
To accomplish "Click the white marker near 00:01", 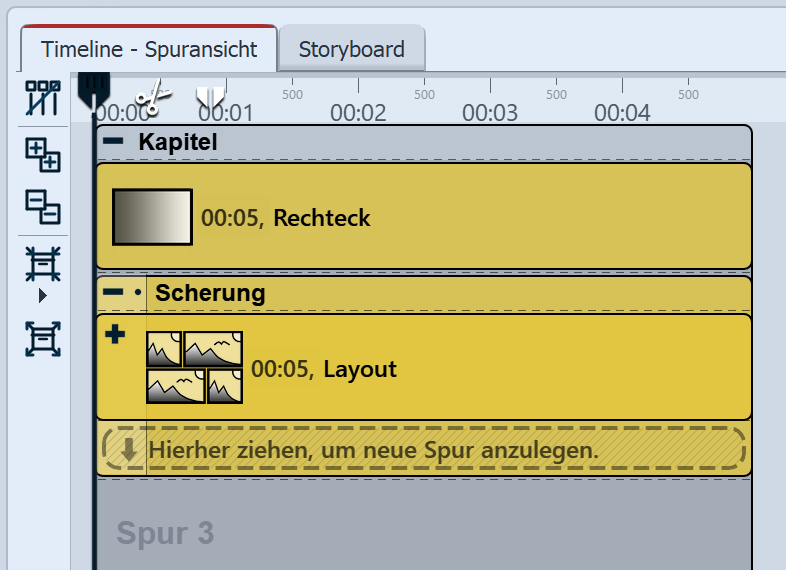I will tap(210, 96).
